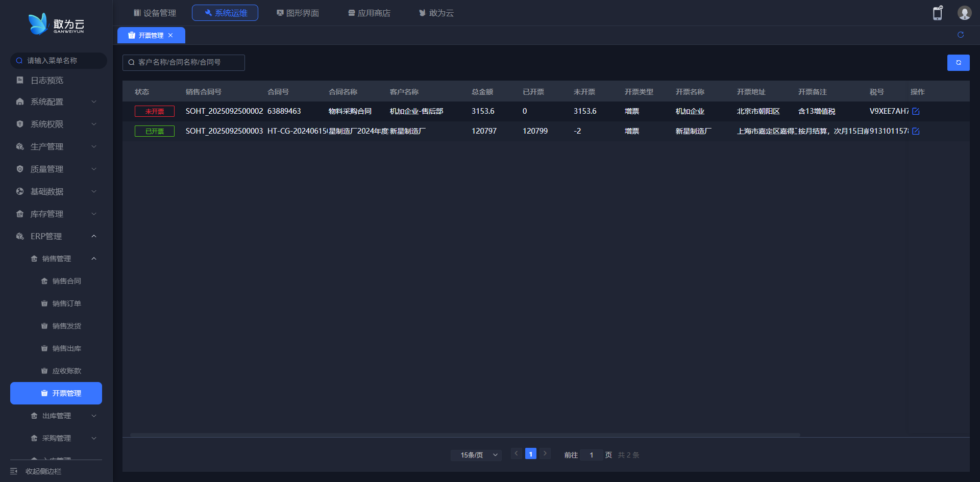This screenshot has height=482, width=980.
Task: Click the 日志预览 sidebar icon
Action: pos(20,80)
